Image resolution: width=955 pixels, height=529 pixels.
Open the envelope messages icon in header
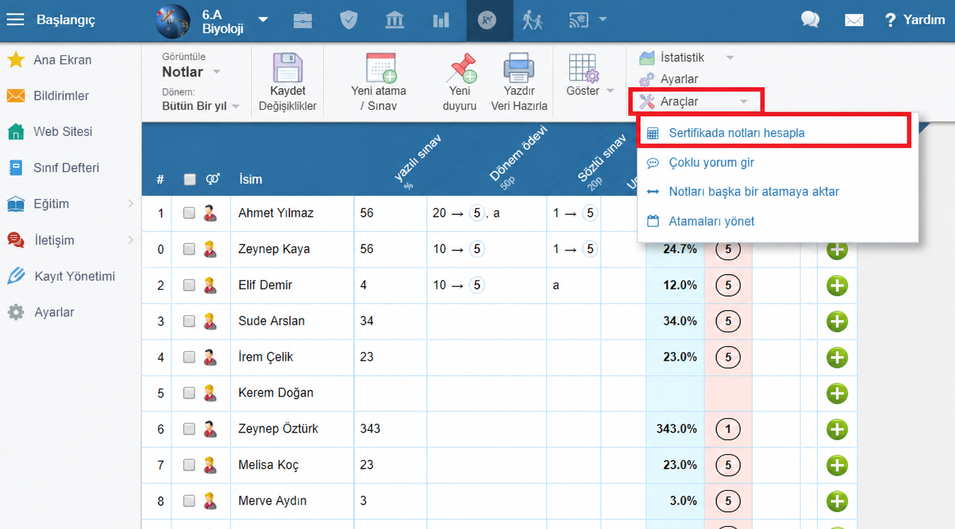(x=854, y=20)
